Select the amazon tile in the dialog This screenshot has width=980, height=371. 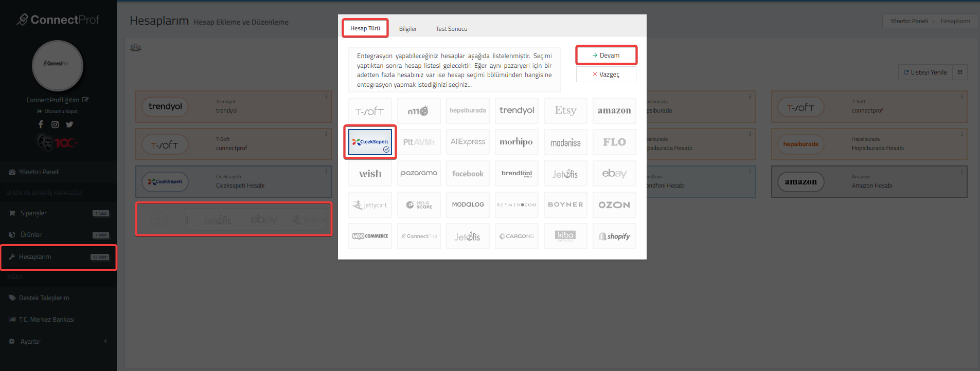pyautogui.click(x=614, y=110)
